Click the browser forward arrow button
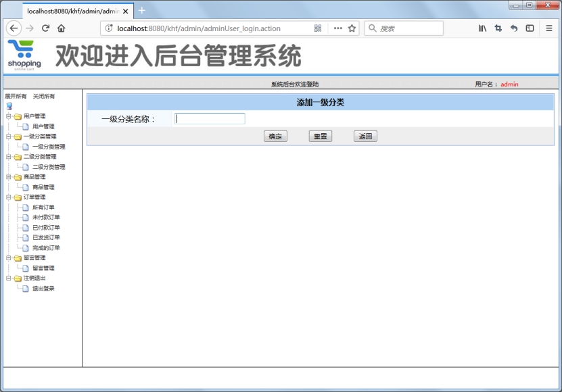 [30, 28]
